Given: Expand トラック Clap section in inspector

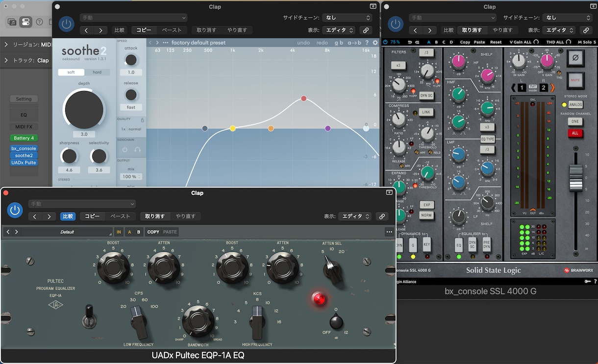Looking at the screenshot, I should (x=6, y=60).
